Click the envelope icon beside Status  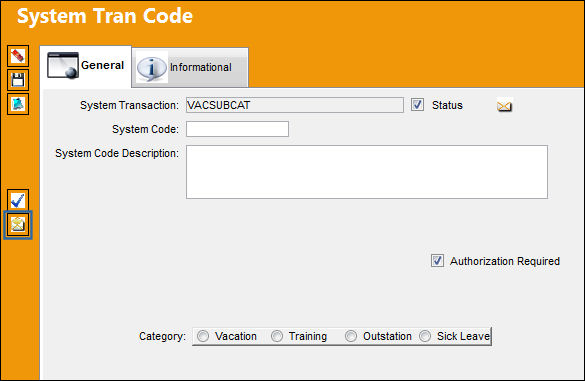pyautogui.click(x=504, y=106)
